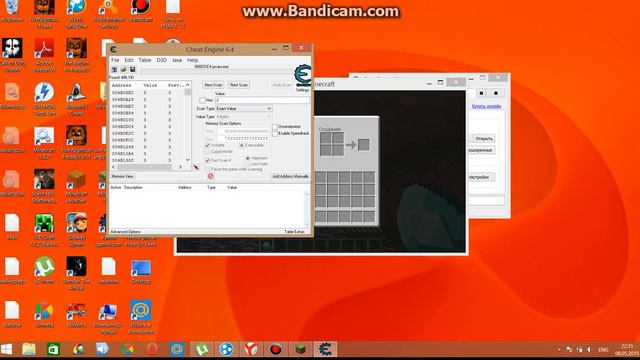640x360 pixels.
Task: Switch to Bandicam on the taskbar
Action: click(x=276, y=349)
